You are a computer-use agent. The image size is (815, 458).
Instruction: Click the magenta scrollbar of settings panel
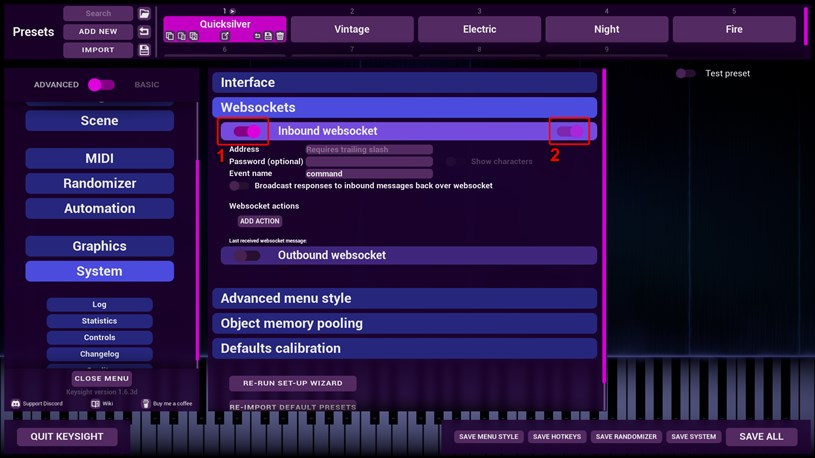tap(604, 226)
